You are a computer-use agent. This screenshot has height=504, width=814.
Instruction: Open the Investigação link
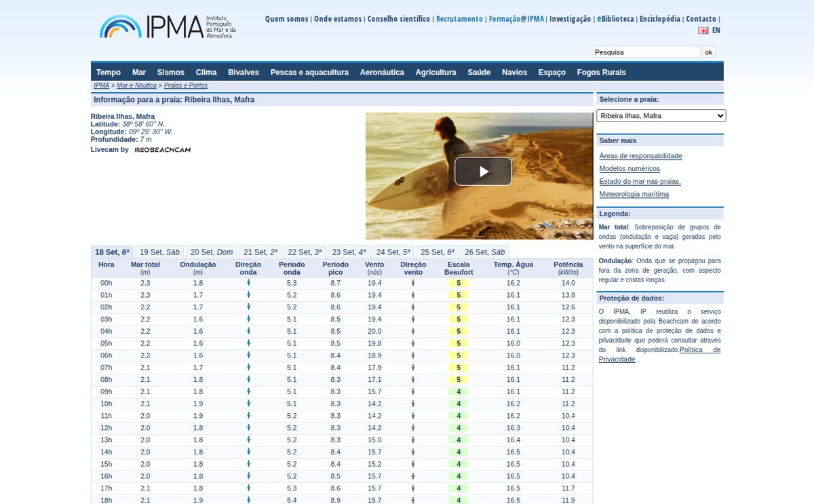tap(570, 19)
